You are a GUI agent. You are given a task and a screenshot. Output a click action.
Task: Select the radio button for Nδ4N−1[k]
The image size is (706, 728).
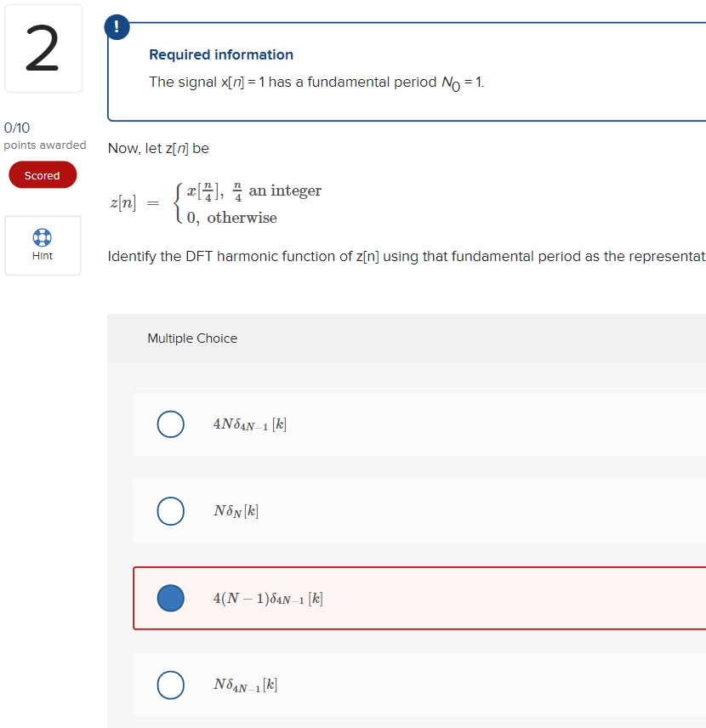[x=171, y=685]
